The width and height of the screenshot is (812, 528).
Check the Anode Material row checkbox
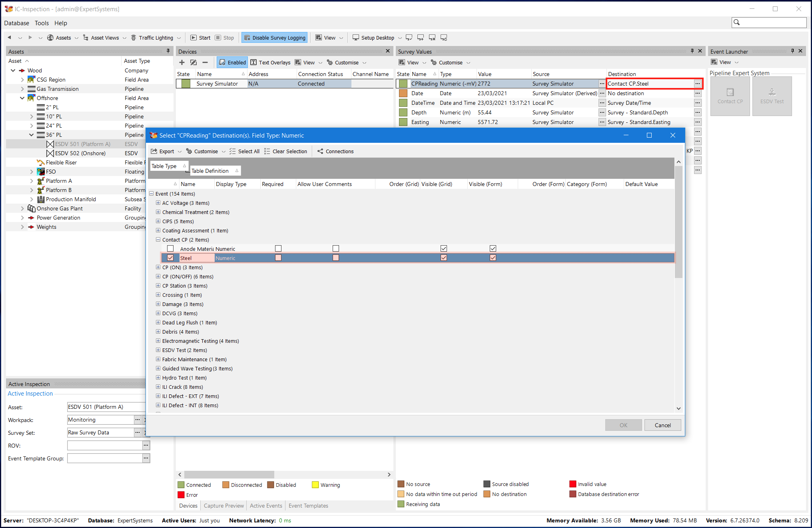pyautogui.click(x=170, y=249)
